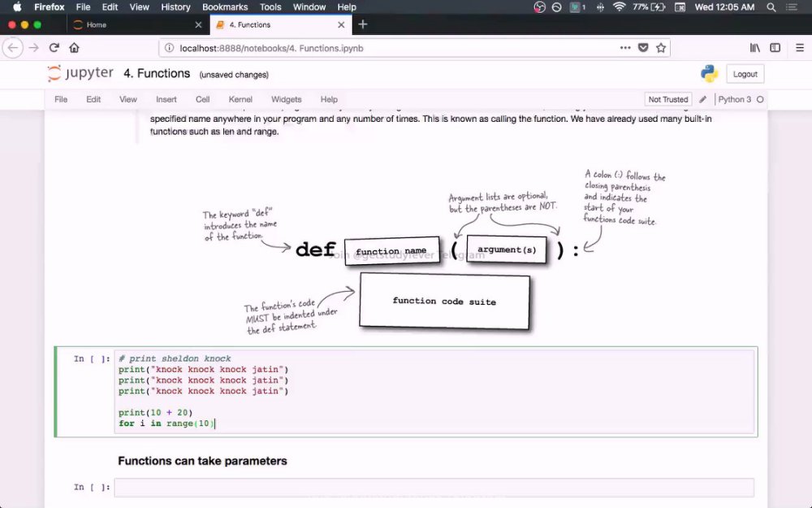812x508 pixels.
Task: Open macOS Spotlight search icon
Action: (x=771, y=7)
